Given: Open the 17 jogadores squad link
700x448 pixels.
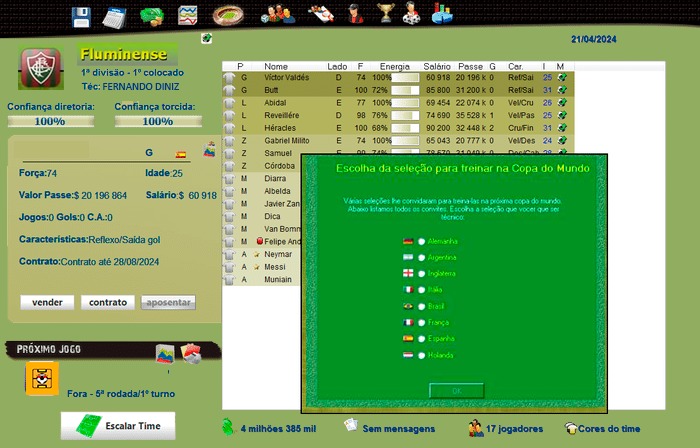Looking at the screenshot, I should point(506,428).
